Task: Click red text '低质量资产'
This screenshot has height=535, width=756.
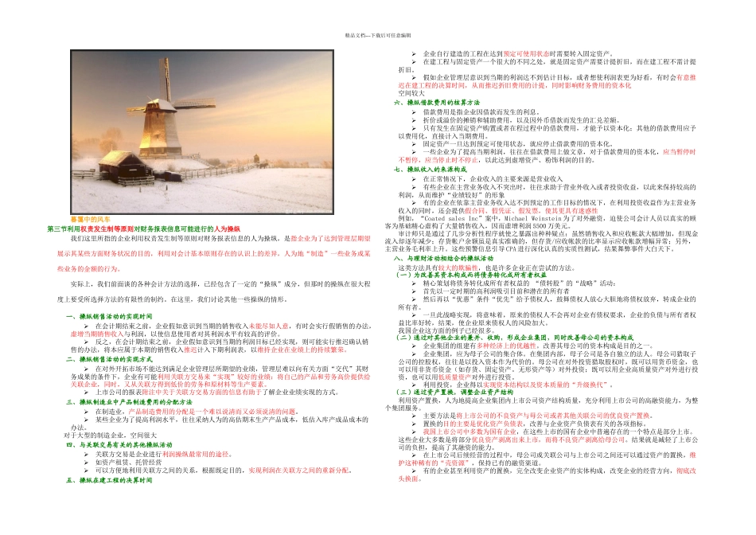Action: pos(454,377)
